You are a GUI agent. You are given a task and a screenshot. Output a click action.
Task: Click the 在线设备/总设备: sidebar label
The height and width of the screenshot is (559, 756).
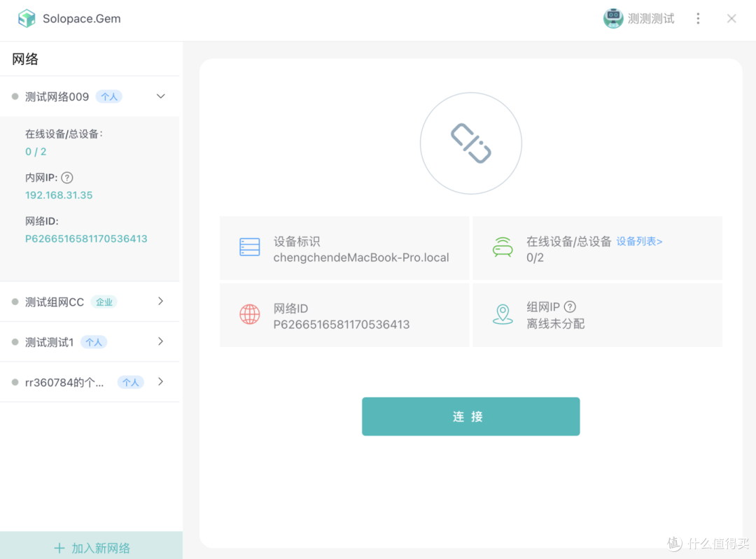64,134
